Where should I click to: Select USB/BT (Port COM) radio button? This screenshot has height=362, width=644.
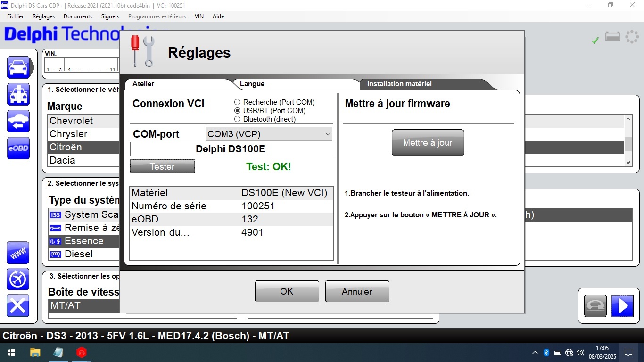[x=238, y=111]
